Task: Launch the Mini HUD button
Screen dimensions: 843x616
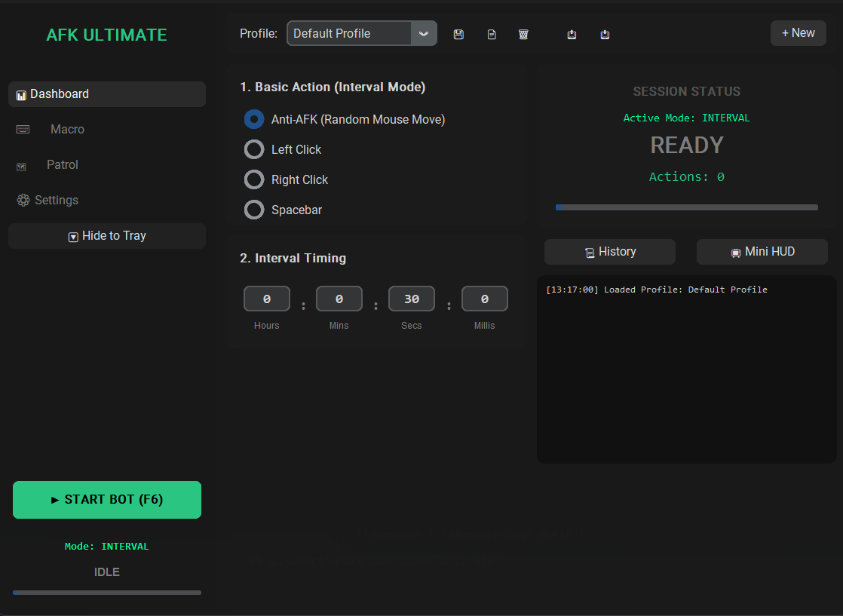Action: click(x=762, y=252)
